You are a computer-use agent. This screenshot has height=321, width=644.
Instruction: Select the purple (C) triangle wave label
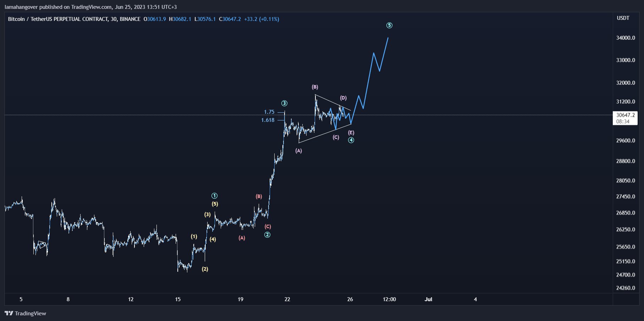coord(336,137)
